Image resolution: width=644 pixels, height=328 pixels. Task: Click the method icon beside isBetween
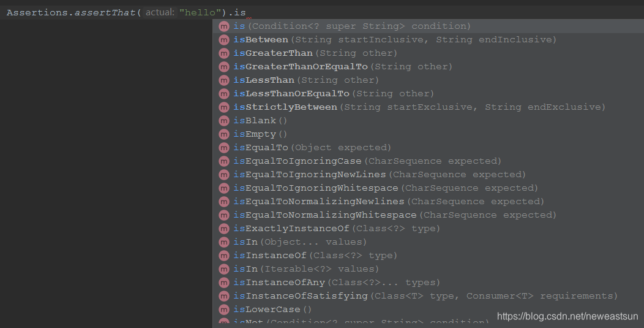[x=224, y=40]
